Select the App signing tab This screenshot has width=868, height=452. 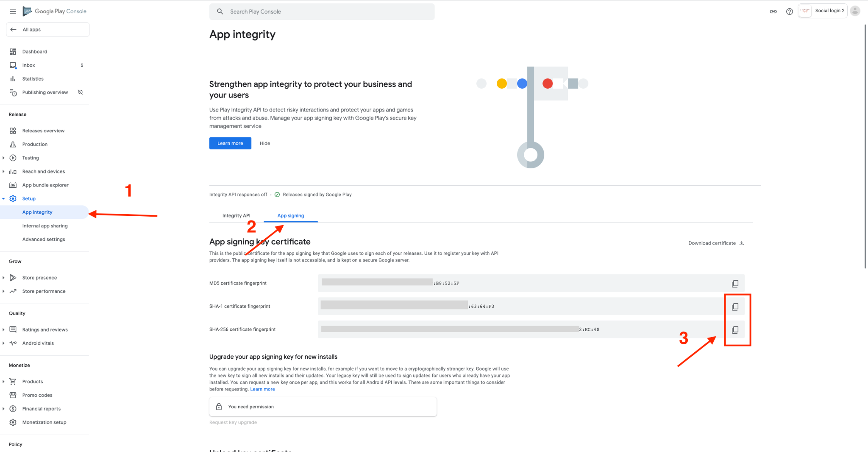click(x=290, y=216)
